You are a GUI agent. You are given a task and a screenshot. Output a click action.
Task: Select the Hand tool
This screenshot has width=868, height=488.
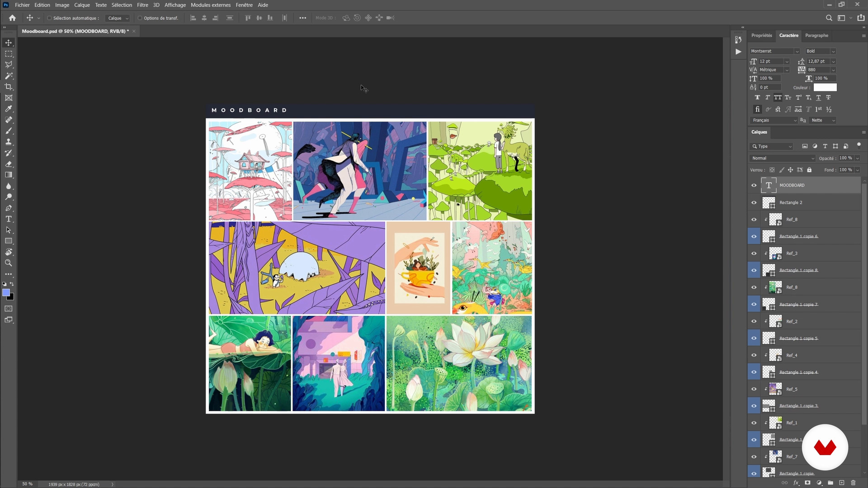[9, 252]
